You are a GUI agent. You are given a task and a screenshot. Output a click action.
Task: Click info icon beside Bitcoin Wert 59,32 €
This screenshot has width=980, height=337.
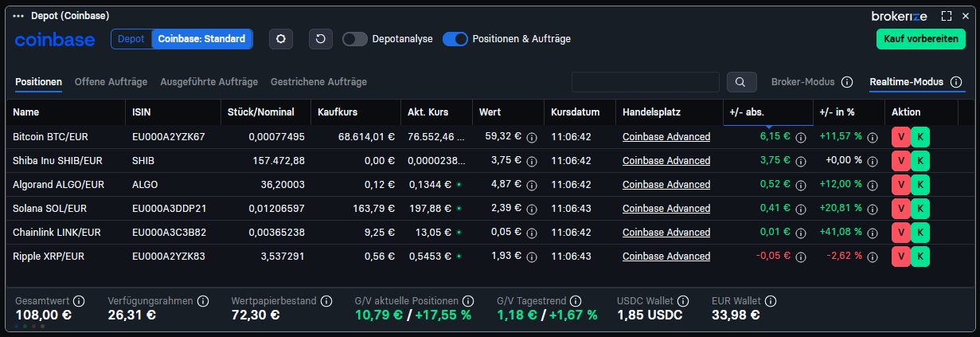(532, 137)
